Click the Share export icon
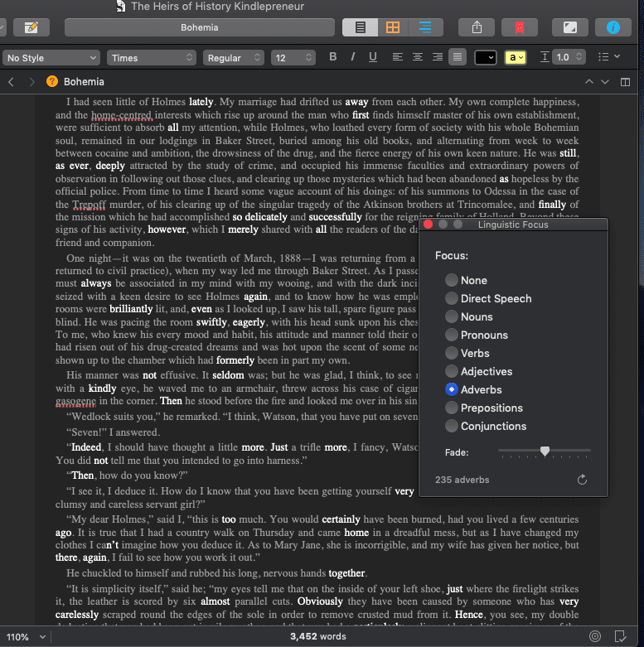This screenshot has width=644, height=647. point(477,27)
